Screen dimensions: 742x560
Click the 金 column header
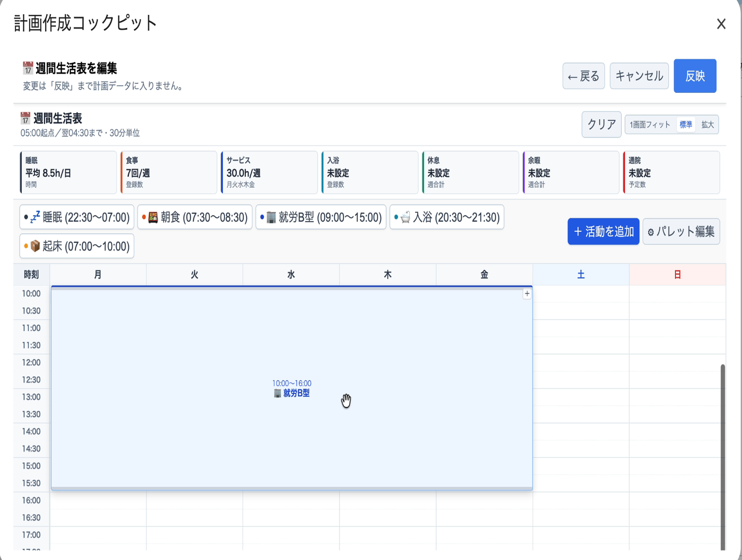484,274
